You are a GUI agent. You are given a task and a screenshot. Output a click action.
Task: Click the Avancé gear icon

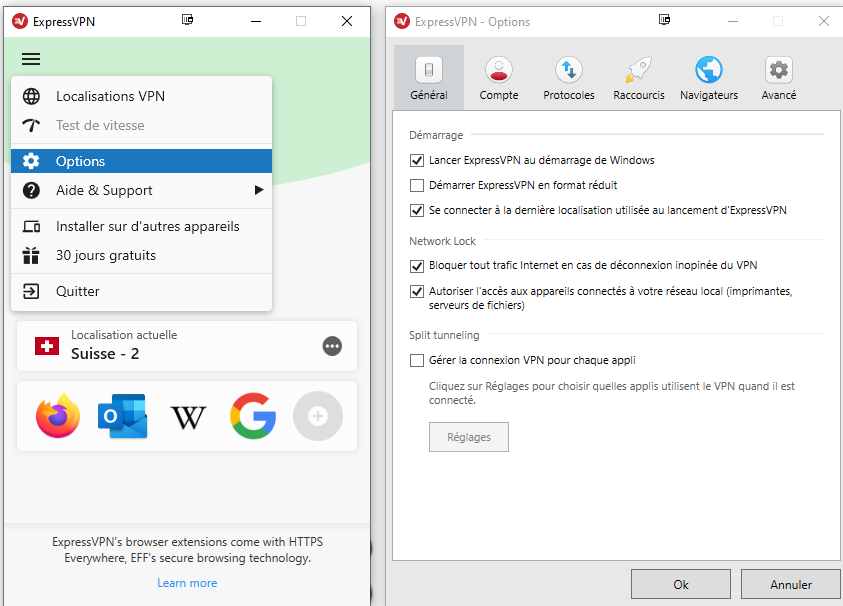click(x=778, y=69)
